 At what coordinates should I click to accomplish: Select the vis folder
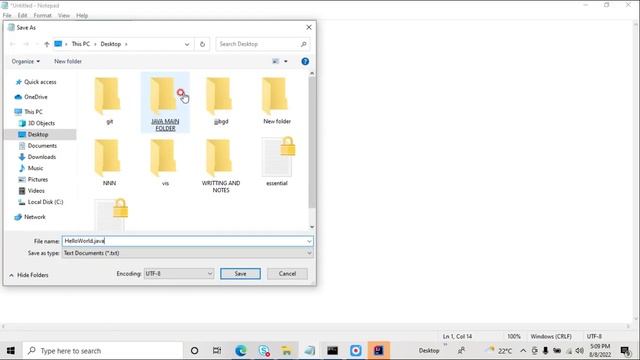(x=165, y=162)
